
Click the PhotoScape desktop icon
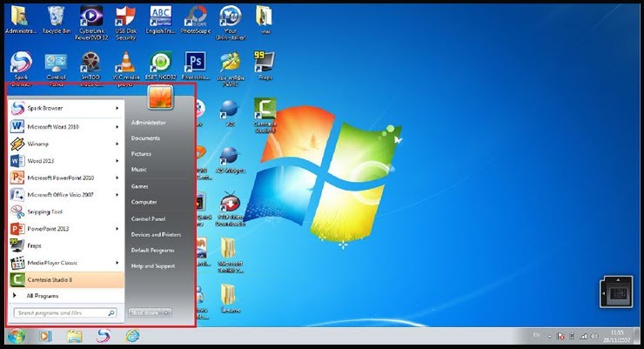pyautogui.click(x=195, y=17)
